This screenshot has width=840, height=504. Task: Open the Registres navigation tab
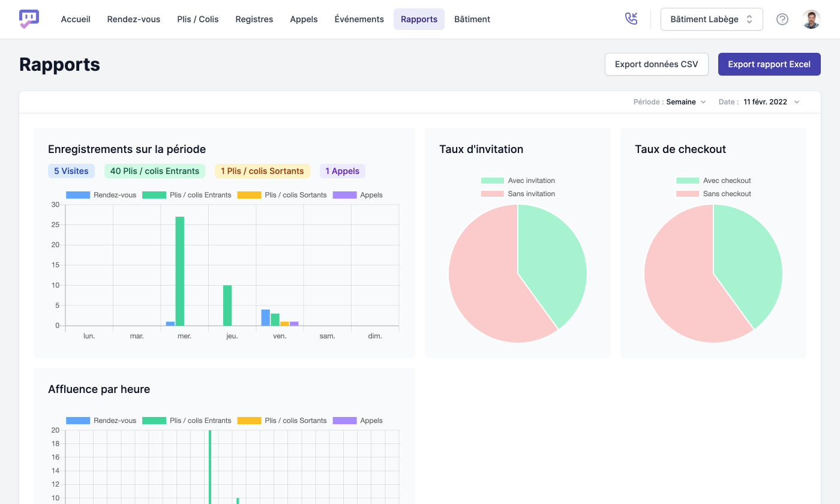[254, 19]
